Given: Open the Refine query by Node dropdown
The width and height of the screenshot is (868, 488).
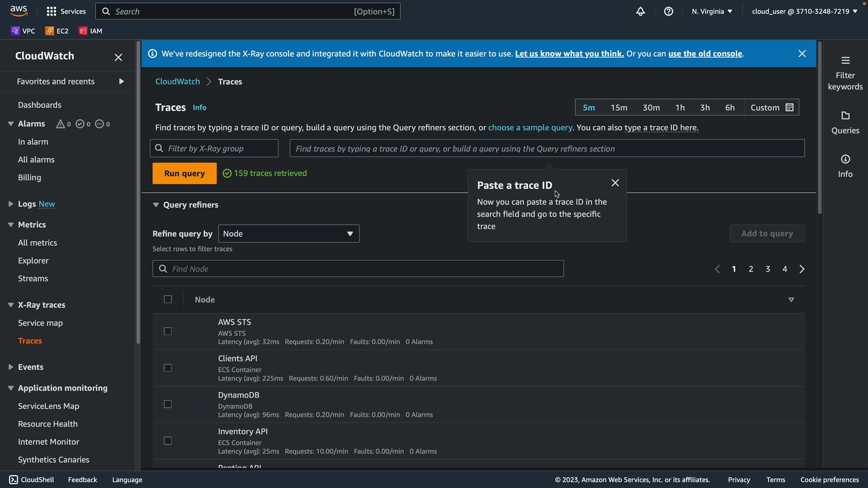Looking at the screenshot, I should pos(288,234).
